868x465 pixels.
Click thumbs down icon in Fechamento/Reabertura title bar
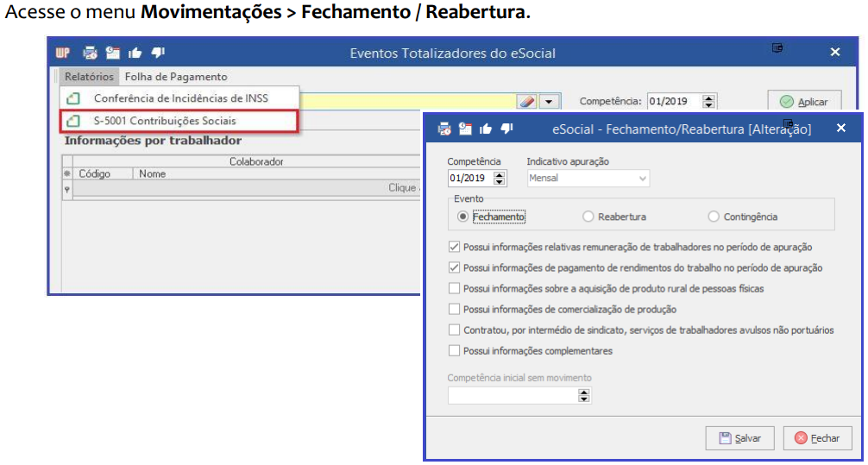pyautogui.click(x=506, y=129)
